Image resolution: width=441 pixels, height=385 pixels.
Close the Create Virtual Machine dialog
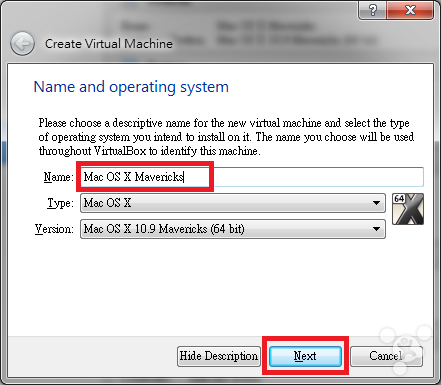[x=410, y=10]
